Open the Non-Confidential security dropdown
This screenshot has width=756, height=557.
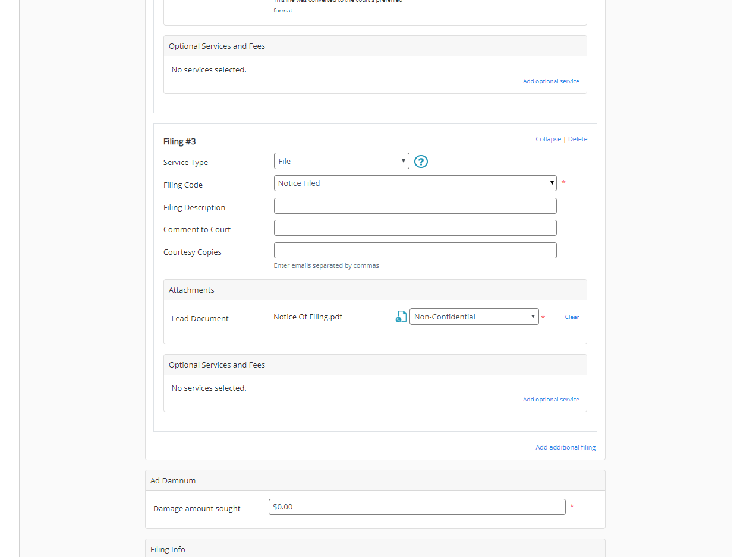[474, 317]
